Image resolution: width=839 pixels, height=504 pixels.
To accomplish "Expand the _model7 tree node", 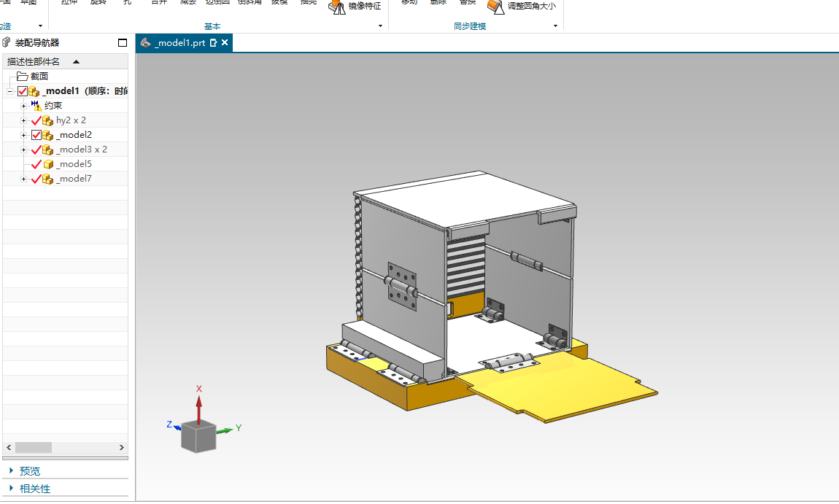I will [23, 179].
